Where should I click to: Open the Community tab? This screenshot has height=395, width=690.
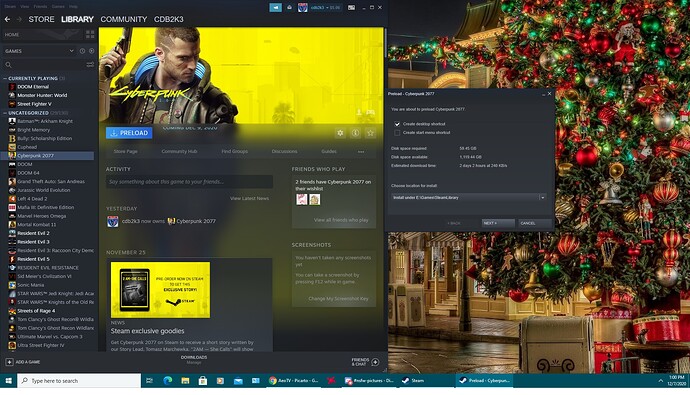[124, 19]
